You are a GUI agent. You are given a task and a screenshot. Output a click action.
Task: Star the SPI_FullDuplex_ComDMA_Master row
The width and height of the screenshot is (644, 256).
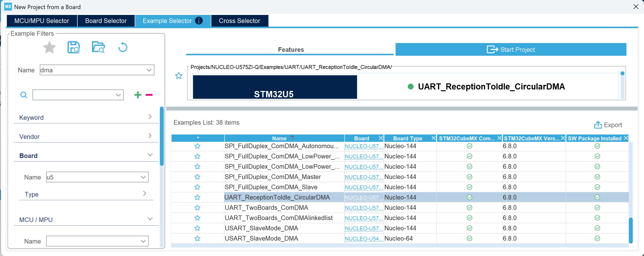tap(197, 177)
